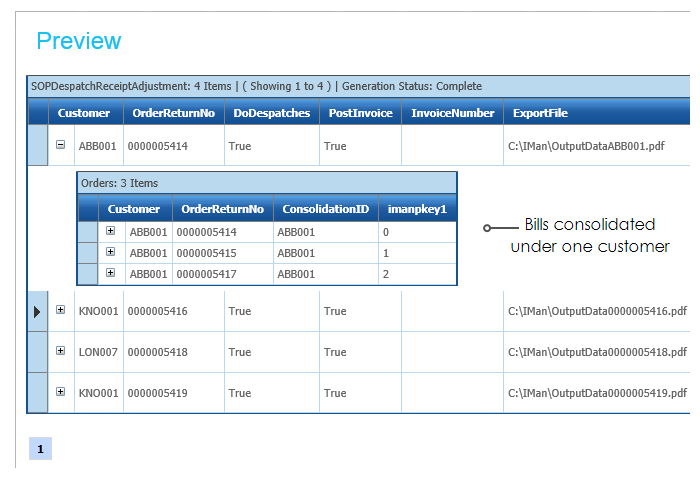This screenshot has height=478, width=700.
Task: Click the current row arrow indicator
Action: coord(37,312)
